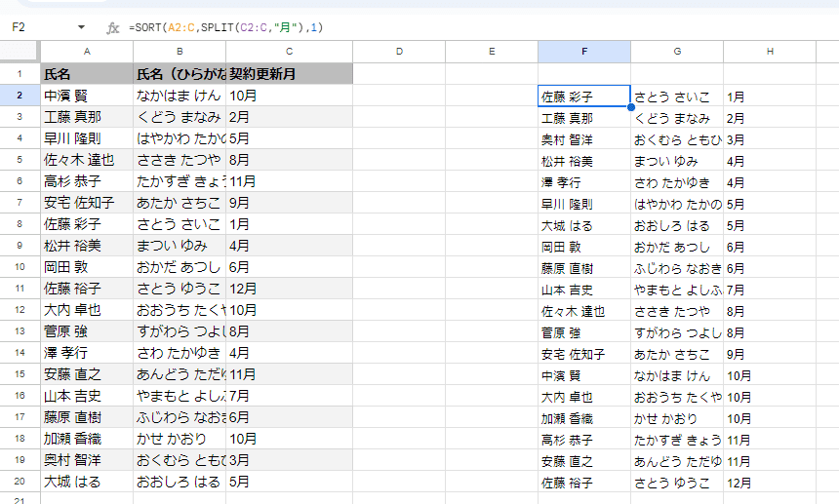
Task: Click cell B9 containing まつい ゆみ
Action: point(180,246)
